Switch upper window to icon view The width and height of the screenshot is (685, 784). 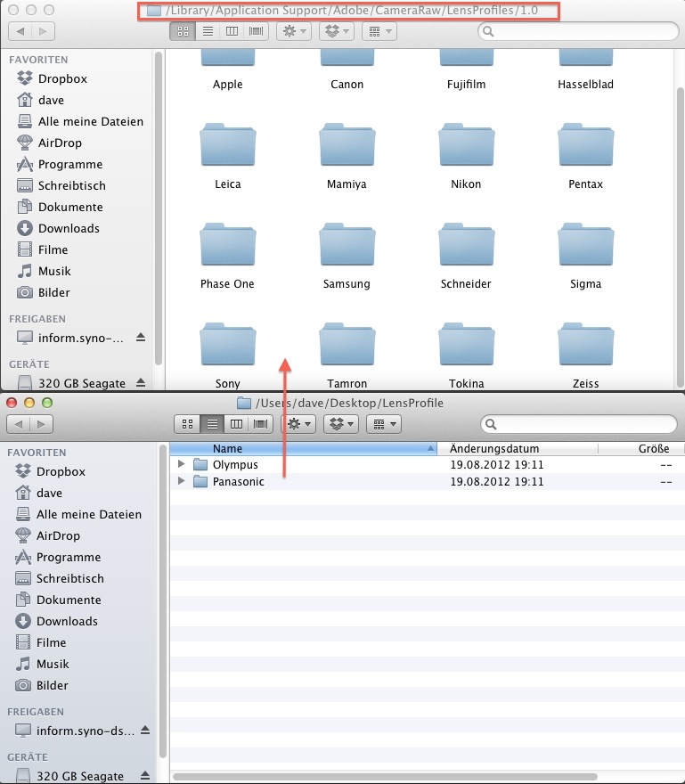click(183, 31)
